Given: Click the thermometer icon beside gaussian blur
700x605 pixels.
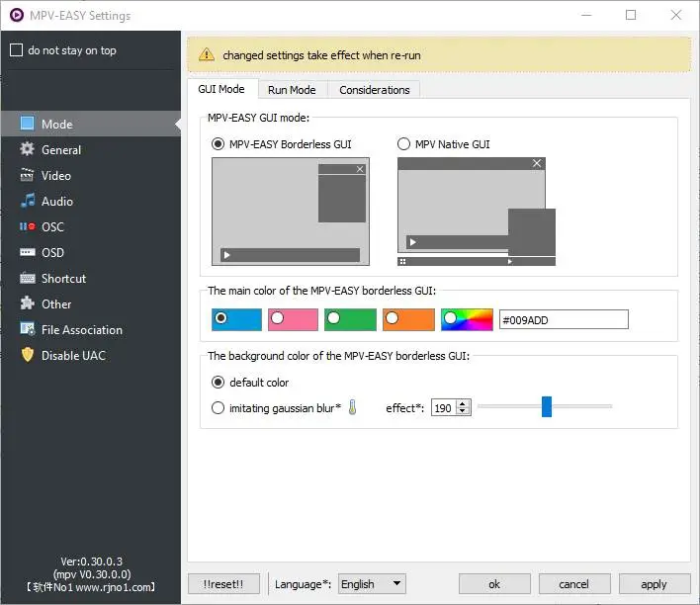Looking at the screenshot, I should (352, 407).
